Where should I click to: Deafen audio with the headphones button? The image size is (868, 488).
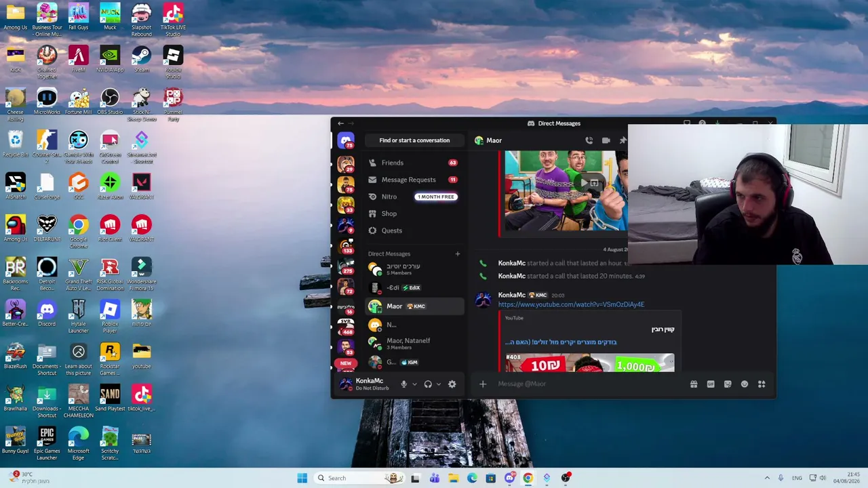[428, 384]
